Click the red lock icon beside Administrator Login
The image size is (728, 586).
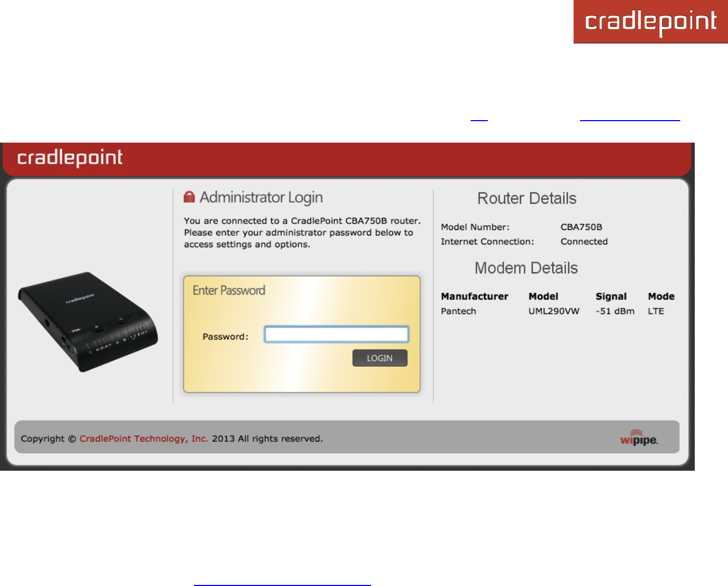[189, 197]
